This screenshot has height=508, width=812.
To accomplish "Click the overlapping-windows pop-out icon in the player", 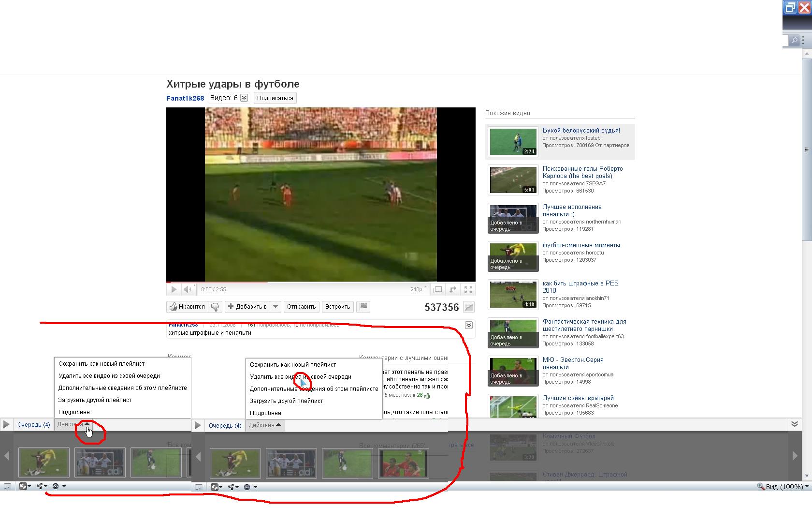I will pyautogui.click(x=437, y=289).
